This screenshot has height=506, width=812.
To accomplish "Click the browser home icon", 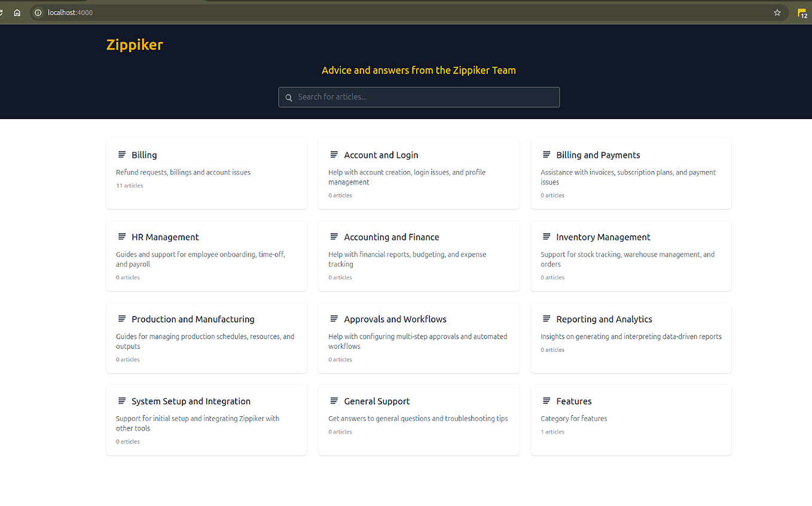I will pos(17,12).
